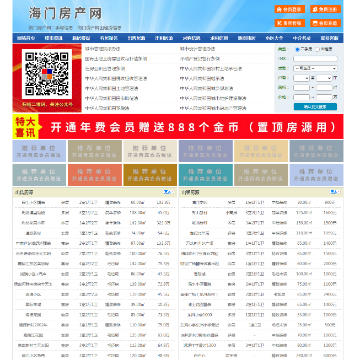360x360 pixels.
Task: Click the QR code image on red panel
Action: tap(47, 74)
